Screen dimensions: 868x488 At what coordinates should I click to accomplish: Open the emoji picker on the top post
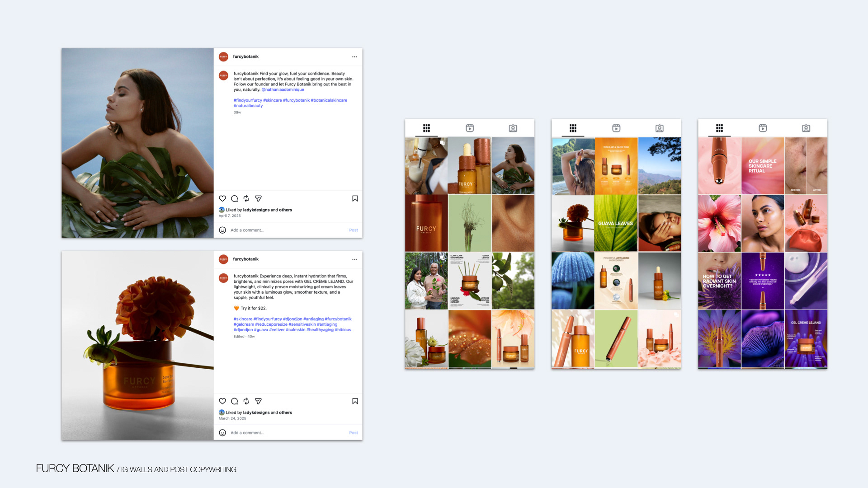coord(222,230)
